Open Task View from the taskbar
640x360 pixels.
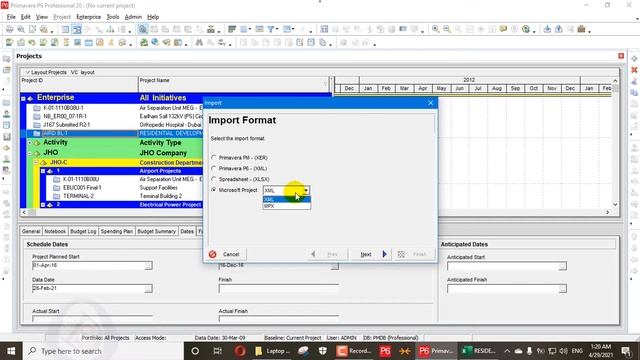pos(217,351)
